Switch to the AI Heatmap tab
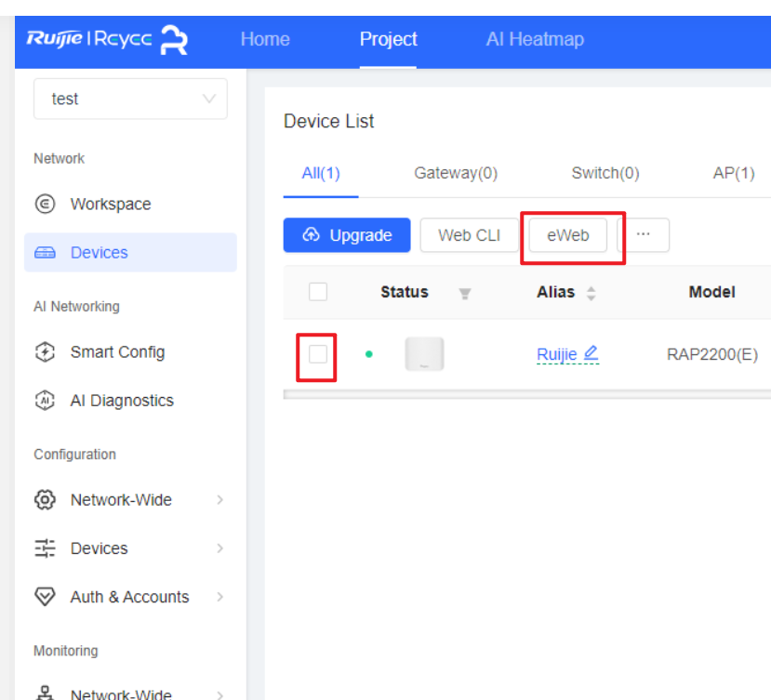This screenshot has width=771, height=700. [x=535, y=39]
